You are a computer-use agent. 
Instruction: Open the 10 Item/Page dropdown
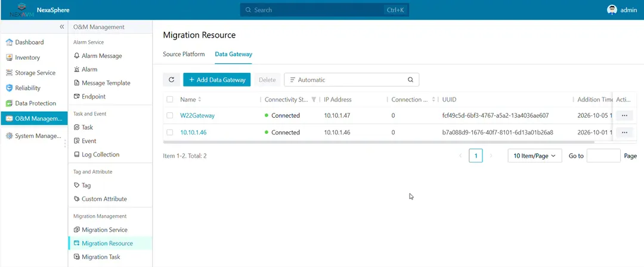[x=535, y=156]
